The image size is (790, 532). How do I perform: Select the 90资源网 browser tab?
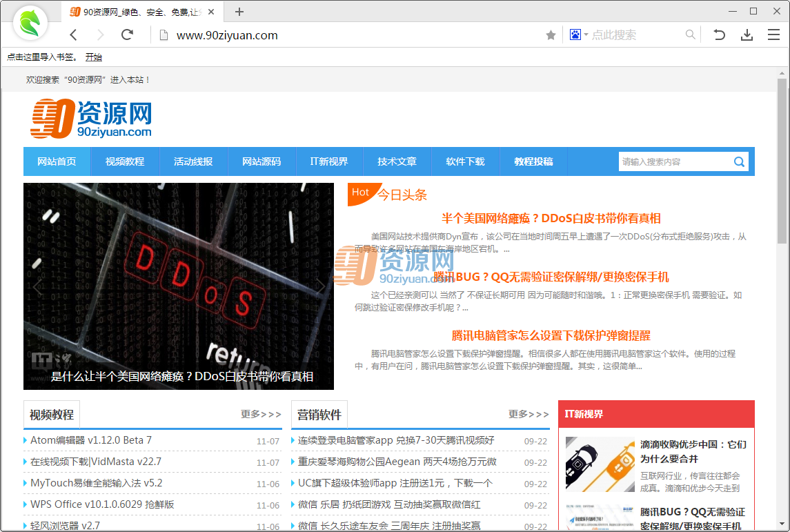(x=142, y=12)
